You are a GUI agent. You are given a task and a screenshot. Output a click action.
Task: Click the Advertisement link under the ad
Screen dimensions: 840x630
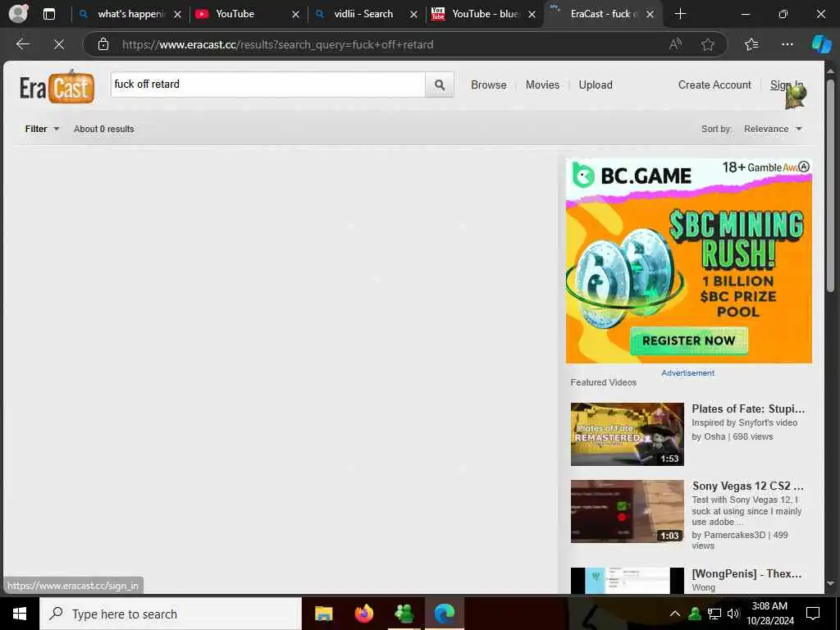tap(688, 373)
